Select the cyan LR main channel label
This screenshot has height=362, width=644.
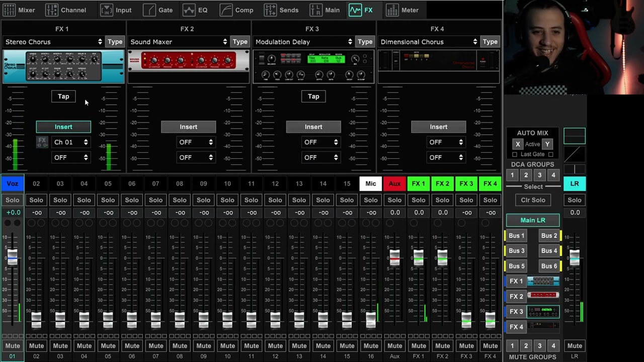coord(575,184)
